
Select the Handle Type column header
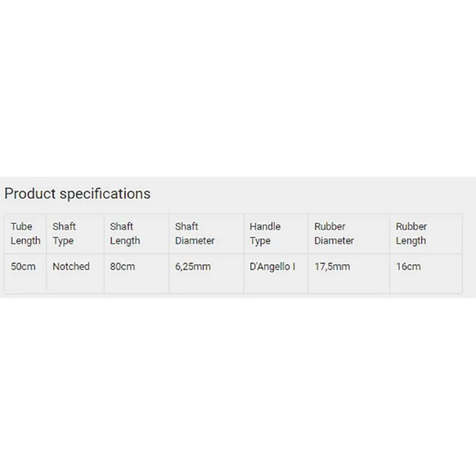tap(265, 233)
